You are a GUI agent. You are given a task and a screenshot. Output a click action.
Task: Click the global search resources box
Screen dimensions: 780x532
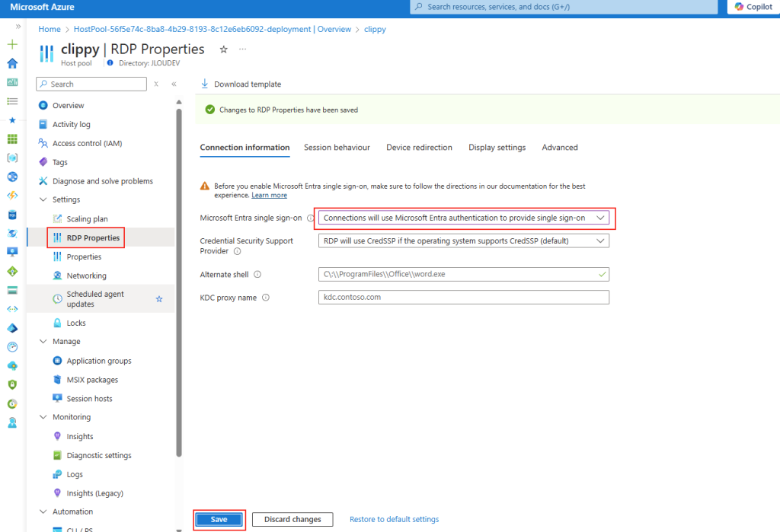point(564,7)
